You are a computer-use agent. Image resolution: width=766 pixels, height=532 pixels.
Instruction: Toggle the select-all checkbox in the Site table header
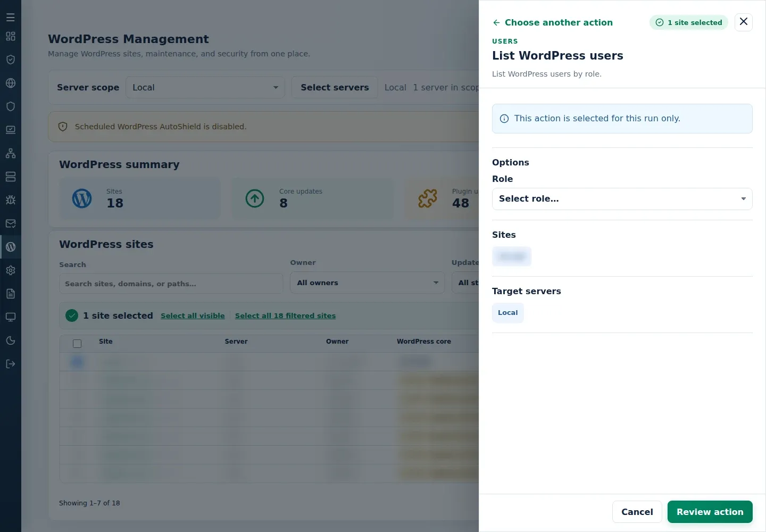77,344
